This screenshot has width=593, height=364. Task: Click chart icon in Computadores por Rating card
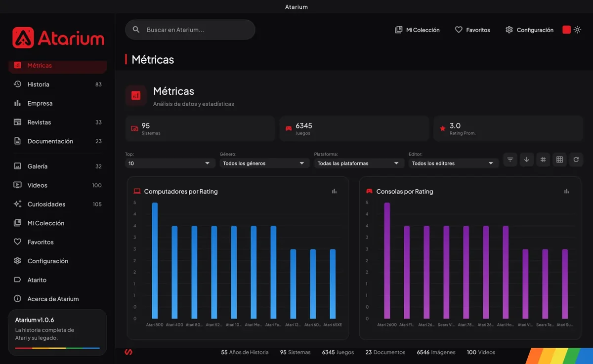[335, 191]
